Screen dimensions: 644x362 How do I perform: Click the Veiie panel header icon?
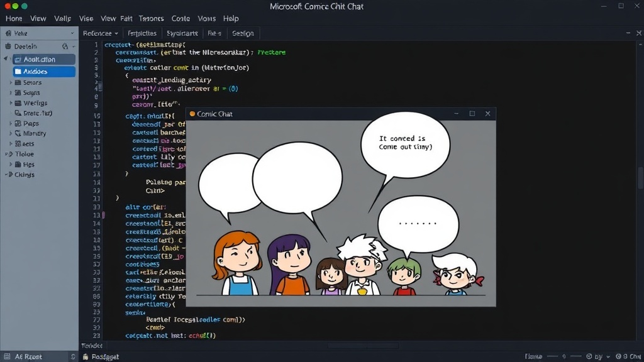8,33
